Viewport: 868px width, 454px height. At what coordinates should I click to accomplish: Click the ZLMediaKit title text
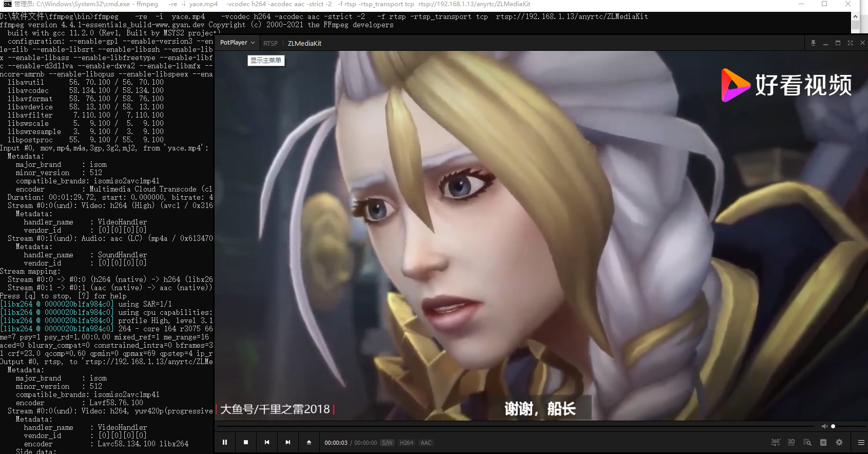304,43
